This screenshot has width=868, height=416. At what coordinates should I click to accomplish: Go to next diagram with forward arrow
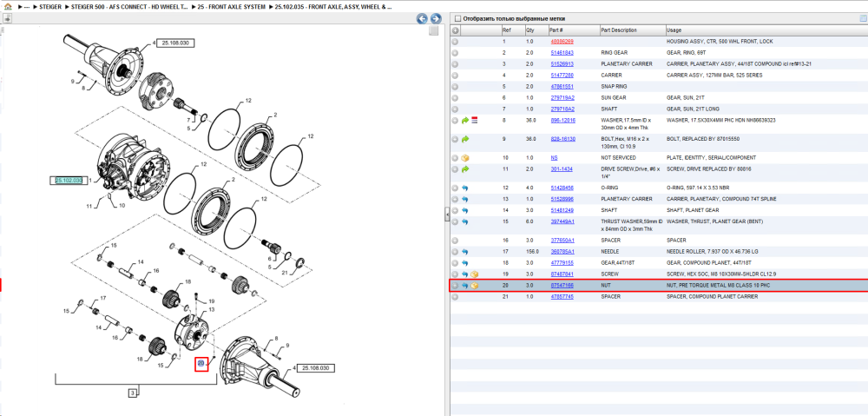[x=436, y=18]
